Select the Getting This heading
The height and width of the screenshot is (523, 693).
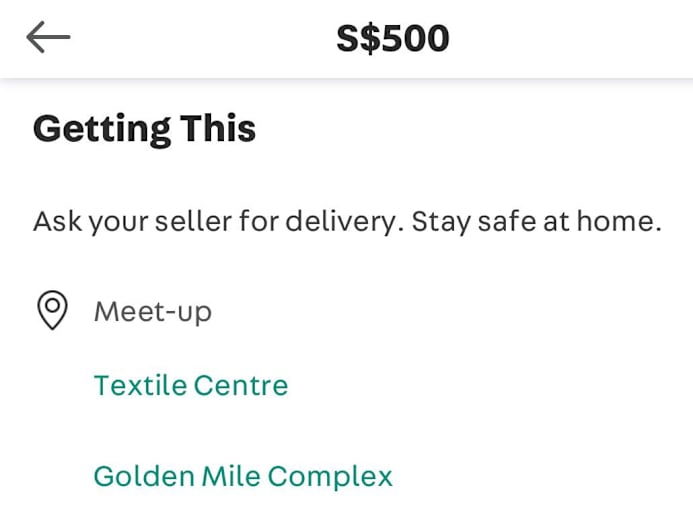pyautogui.click(x=144, y=129)
